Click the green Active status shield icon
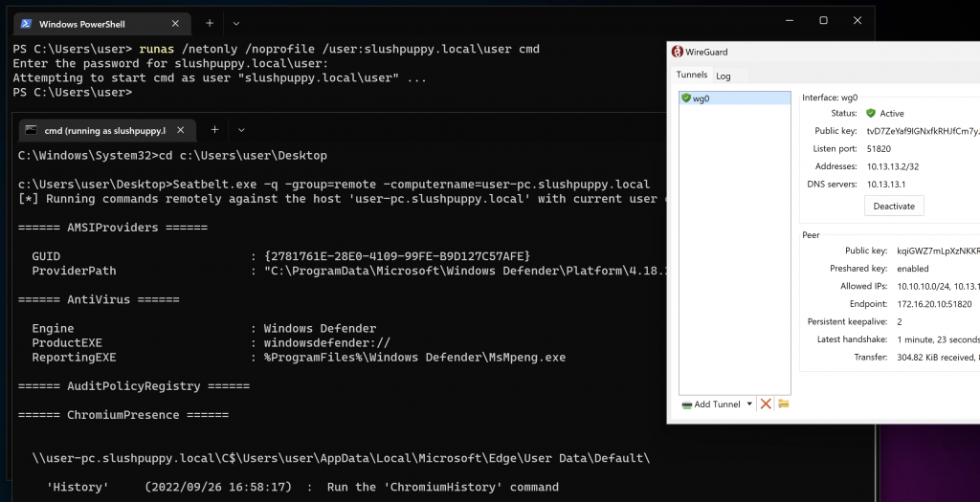The height and width of the screenshot is (502, 980). tap(871, 113)
